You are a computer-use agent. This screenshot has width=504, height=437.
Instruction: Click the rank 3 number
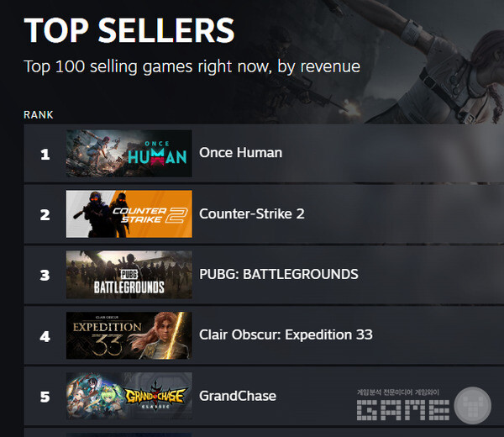[x=45, y=274]
